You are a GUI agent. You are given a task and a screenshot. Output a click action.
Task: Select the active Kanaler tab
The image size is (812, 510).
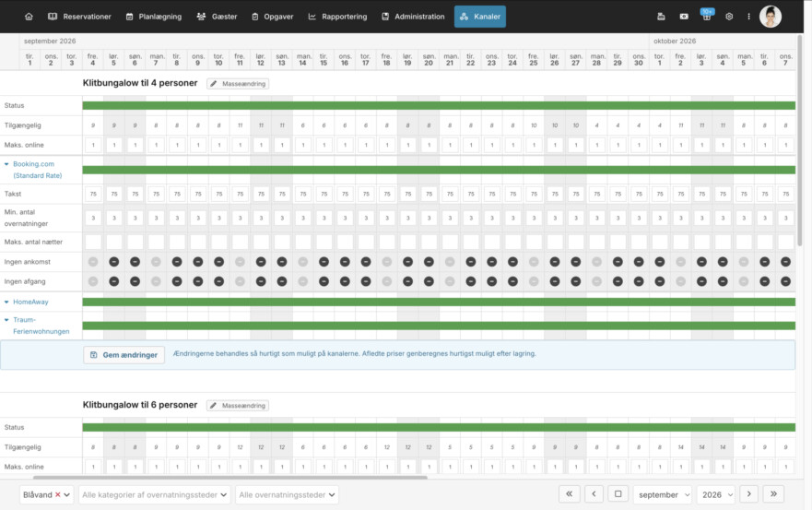(x=480, y=17)
